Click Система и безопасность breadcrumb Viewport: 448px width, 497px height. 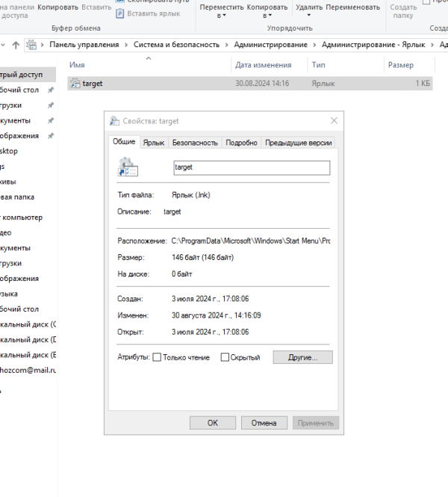(176, 45)
